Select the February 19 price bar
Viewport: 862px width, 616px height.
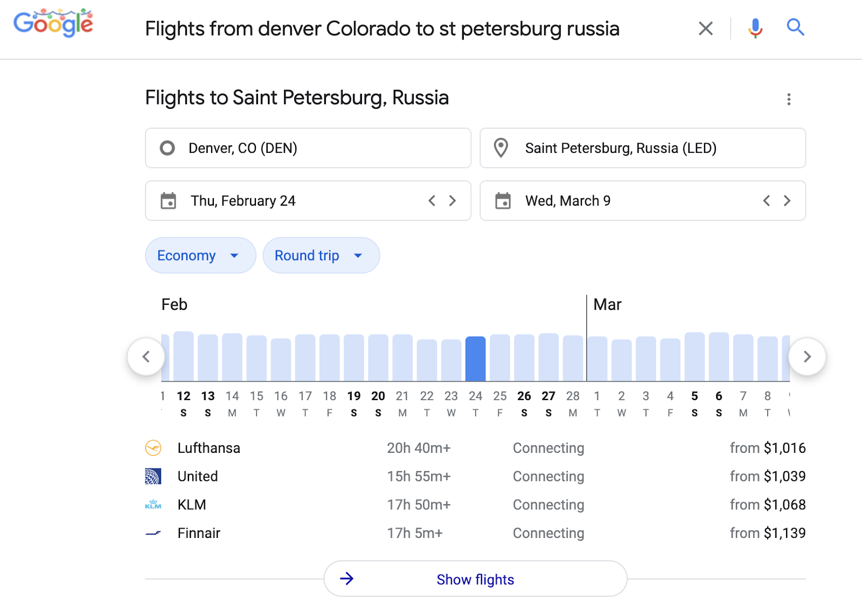(354, 358)
